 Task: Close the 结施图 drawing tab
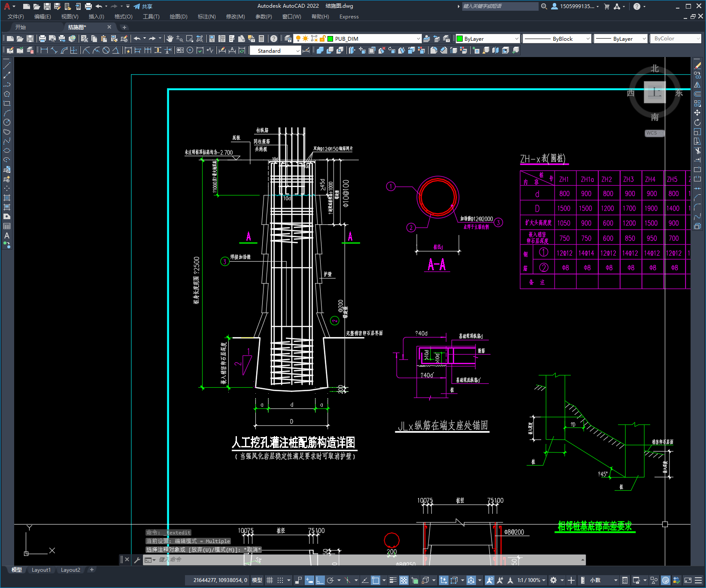[109, 27]
